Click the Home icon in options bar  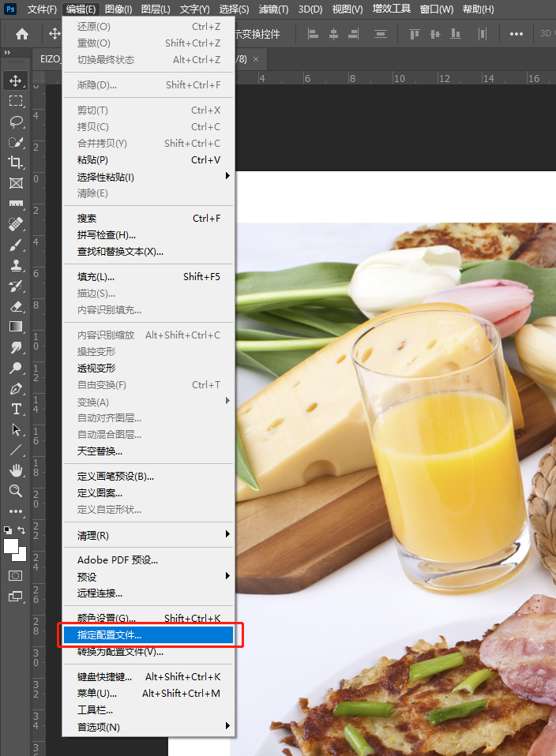point(22,34)
